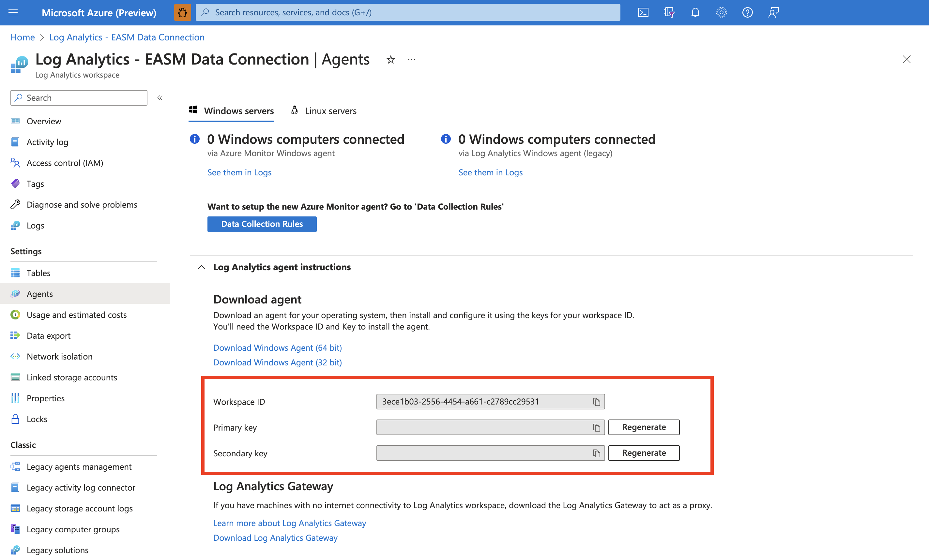
Task: Click Download Windows Agent 64 bit link
Action: click(277, 346)
